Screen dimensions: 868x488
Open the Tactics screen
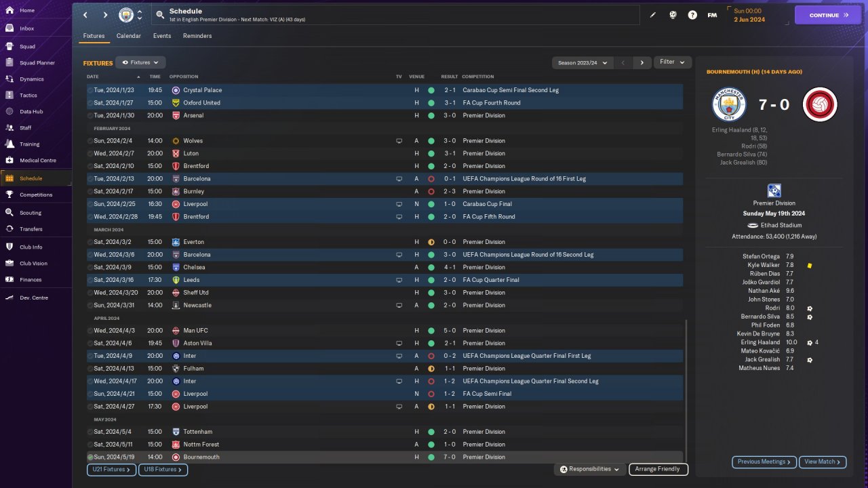click(36, 95)
